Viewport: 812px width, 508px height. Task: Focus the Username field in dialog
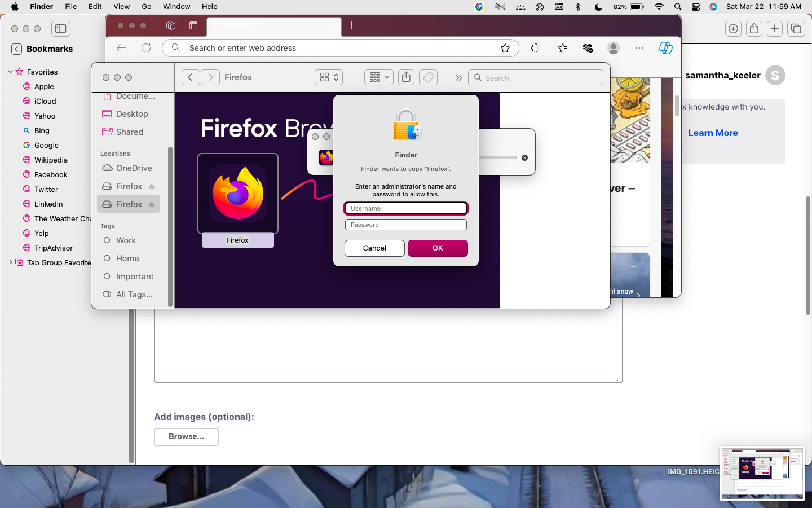(406, 208)
